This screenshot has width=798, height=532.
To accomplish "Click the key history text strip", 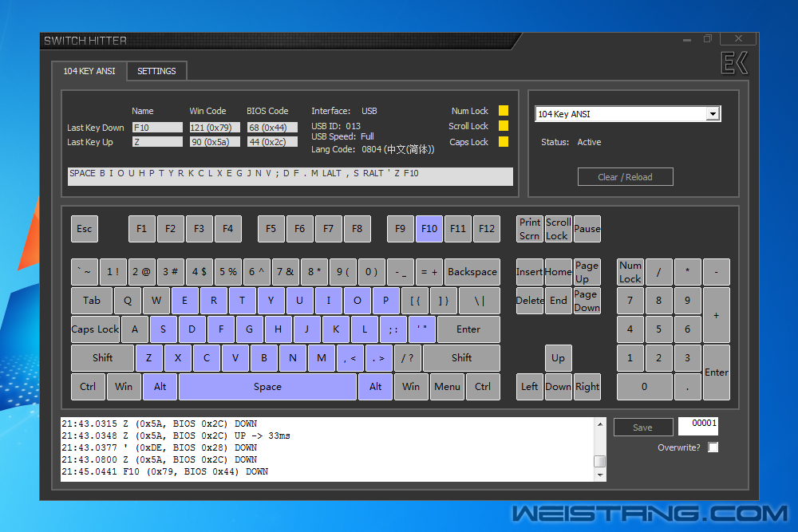I will pos(290,176).
